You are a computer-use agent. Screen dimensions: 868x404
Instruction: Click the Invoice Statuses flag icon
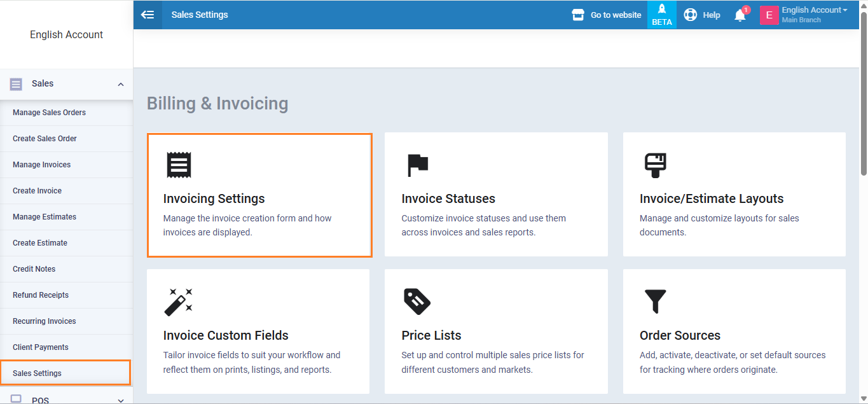[417, 165]
